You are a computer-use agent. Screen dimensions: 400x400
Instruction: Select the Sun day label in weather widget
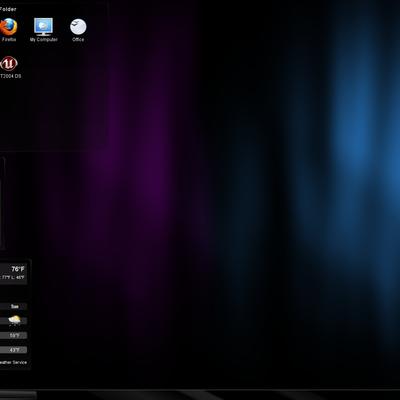tap(14, 306)
